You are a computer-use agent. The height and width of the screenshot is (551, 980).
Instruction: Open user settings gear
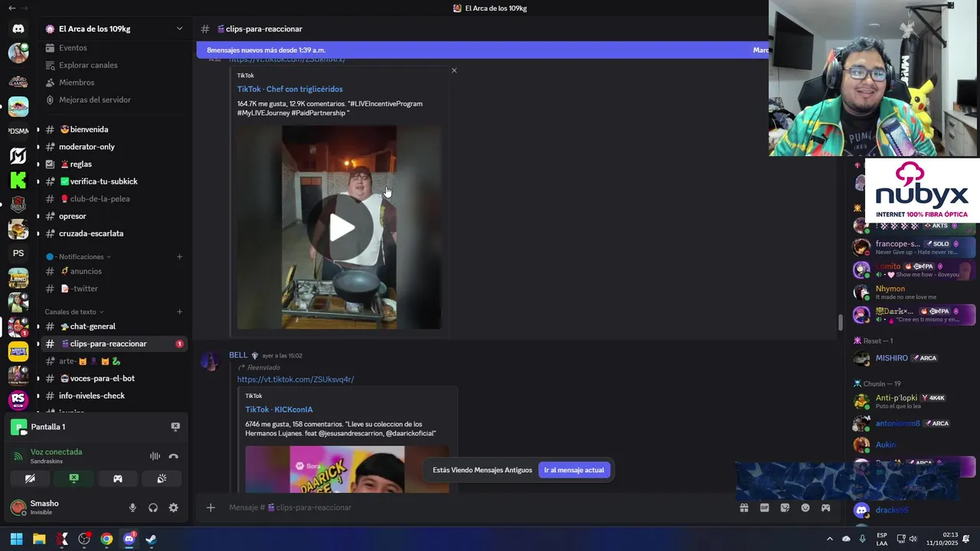click(x=174, y=507)
